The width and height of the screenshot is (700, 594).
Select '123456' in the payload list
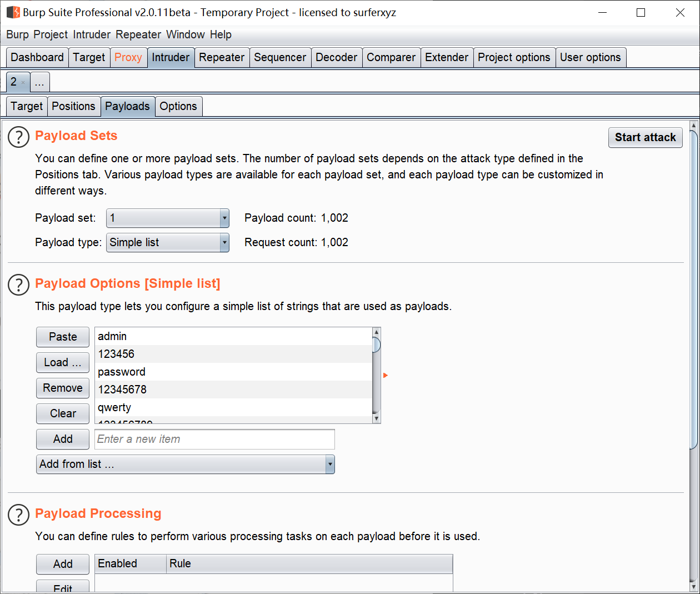tap(233, 354)
